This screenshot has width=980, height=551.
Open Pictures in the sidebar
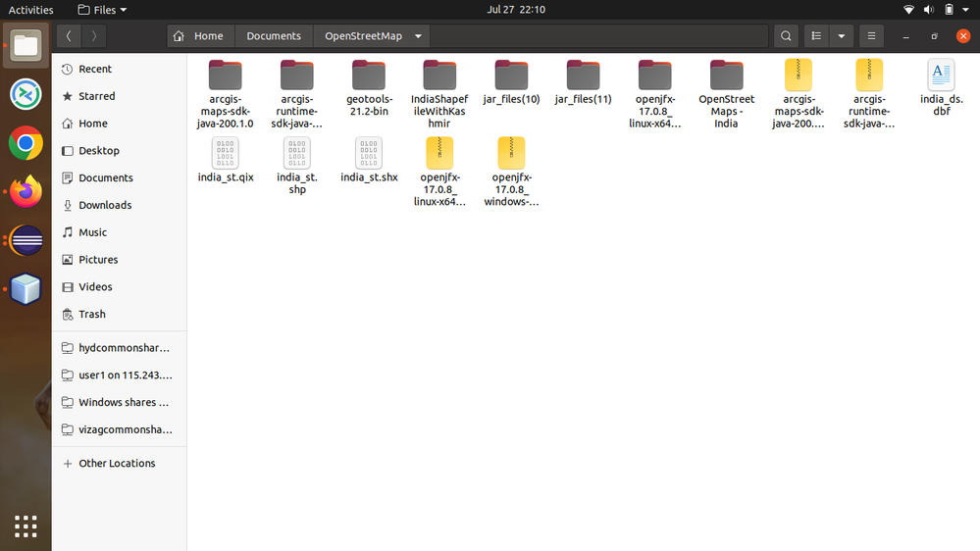119,260
